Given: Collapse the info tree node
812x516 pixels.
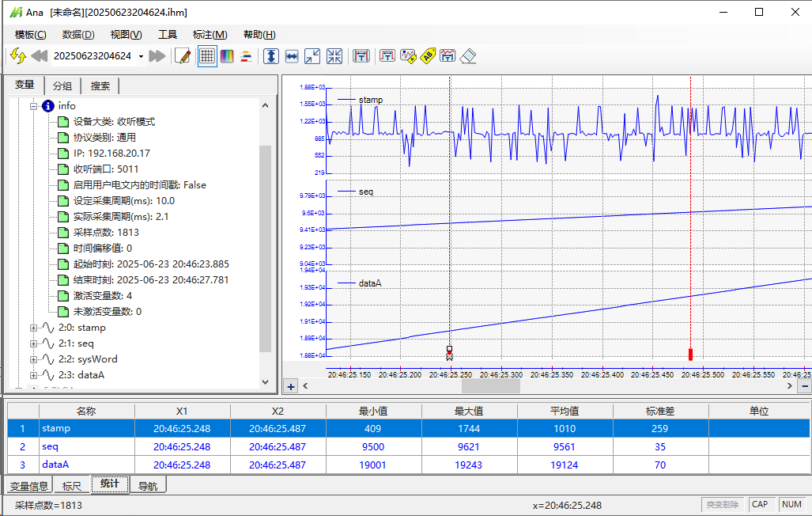Looking at the screenshot, I should click(x=34, y=106).
